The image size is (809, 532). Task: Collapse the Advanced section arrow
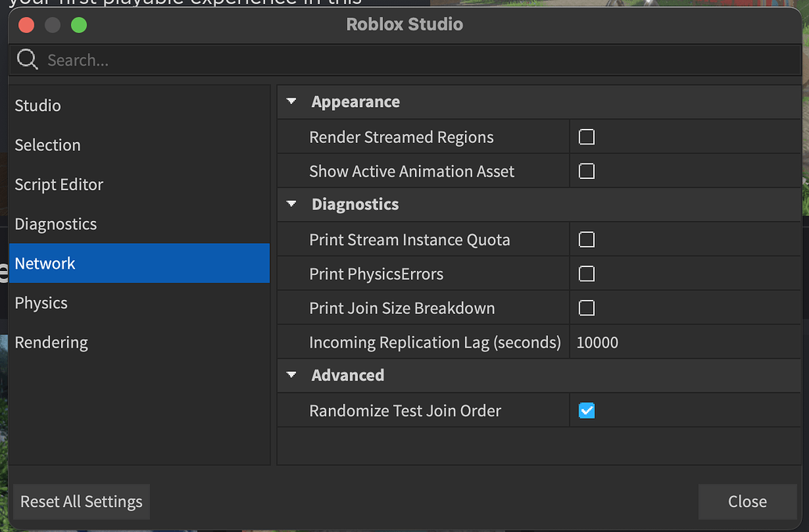[x=292, y=374]
